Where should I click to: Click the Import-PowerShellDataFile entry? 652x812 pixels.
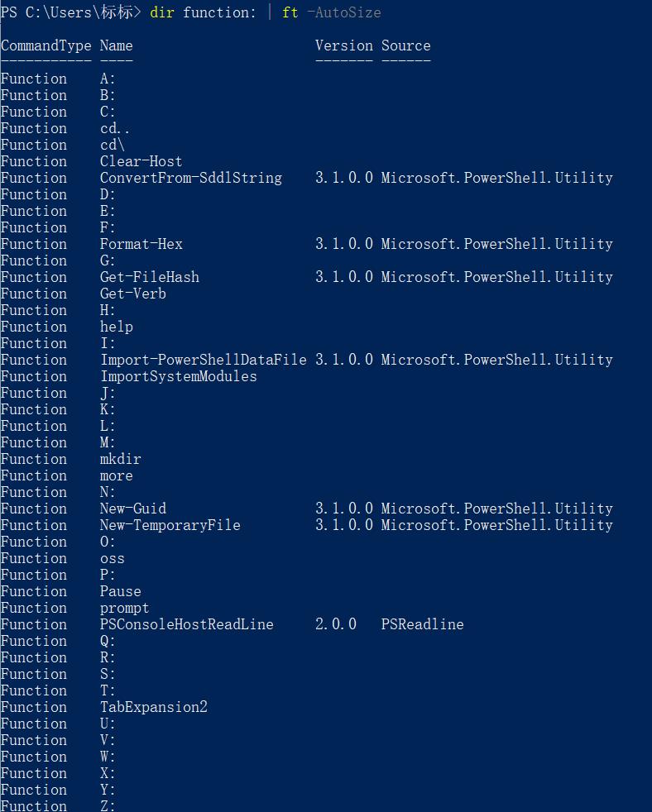(204, 360)
